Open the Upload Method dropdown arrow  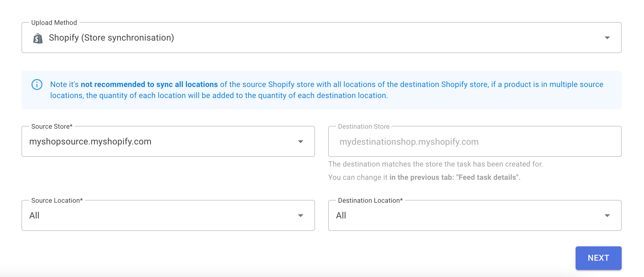click(607, 38)
